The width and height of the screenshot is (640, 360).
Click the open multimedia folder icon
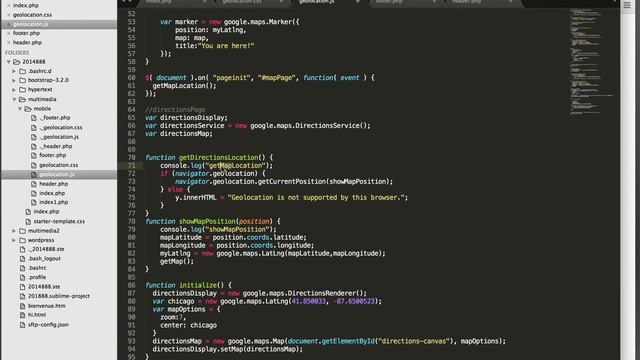[x=22, y=99]
